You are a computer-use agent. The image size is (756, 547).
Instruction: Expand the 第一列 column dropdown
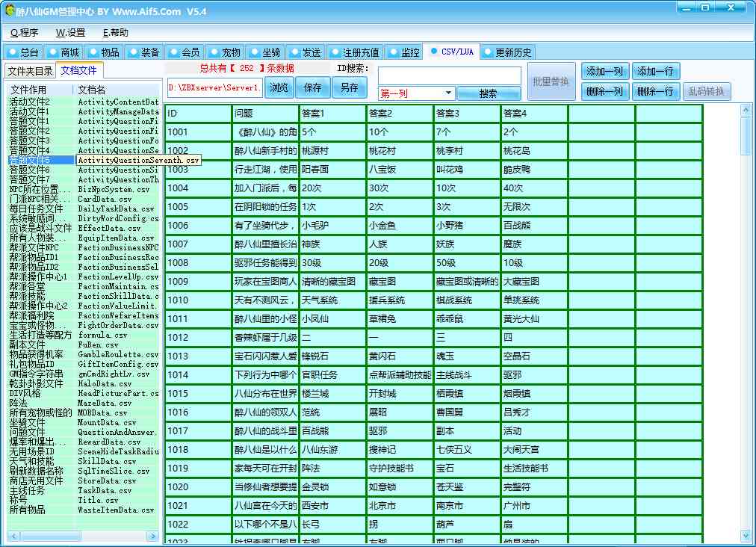point(448,93)
